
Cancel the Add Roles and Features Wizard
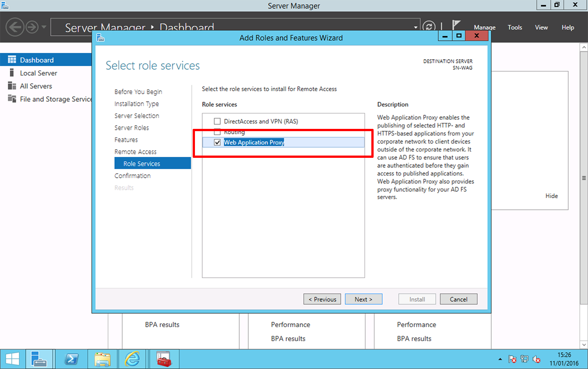(459, 299)
